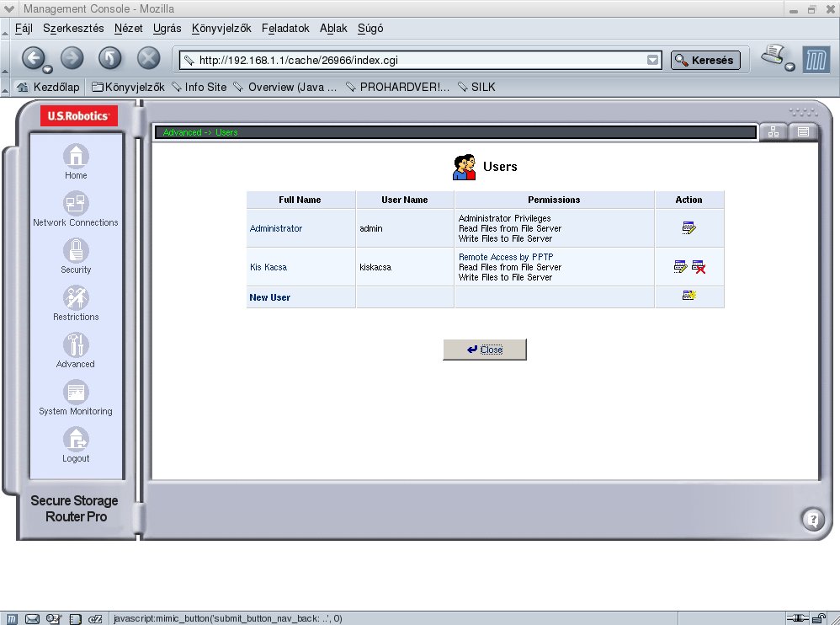This screenshot has height=625, width=840.
Task: Click the Logout sidebar icon
Action: click(76, 440)
